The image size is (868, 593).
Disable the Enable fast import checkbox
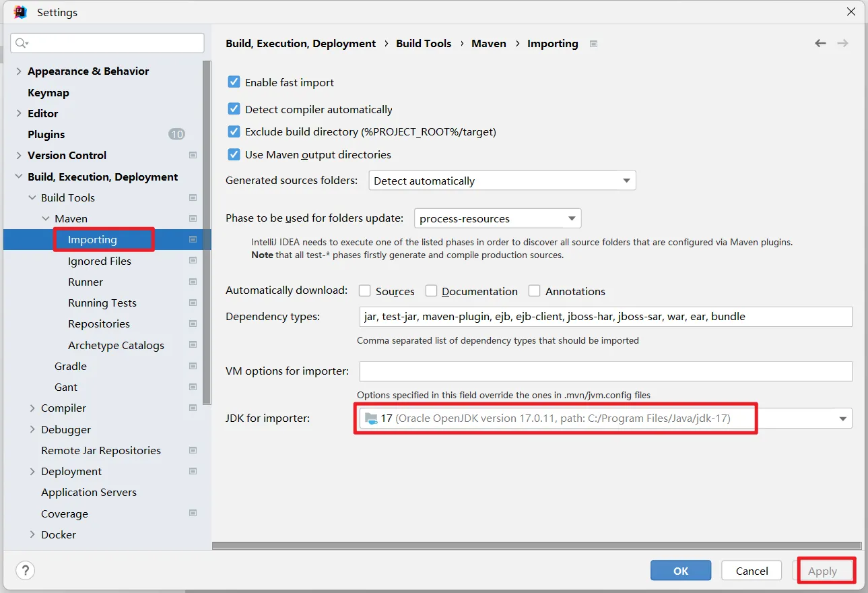(x=234, y=82)
